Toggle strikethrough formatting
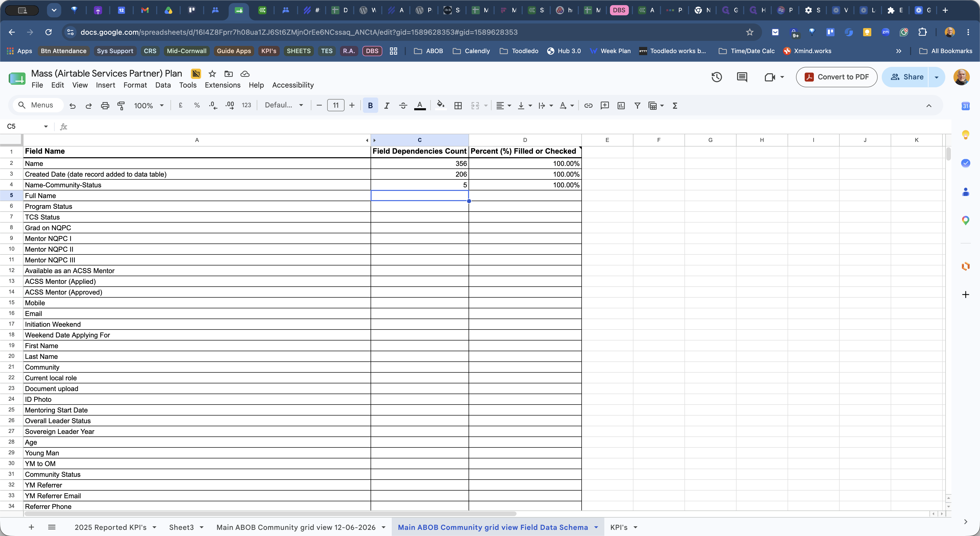 pos(403,106)
